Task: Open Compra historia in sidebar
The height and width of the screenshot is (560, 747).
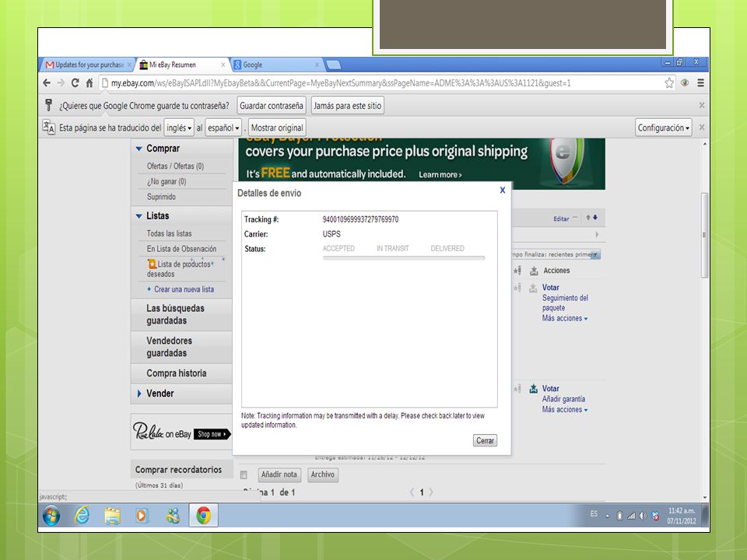Action: tap(177, 373)
